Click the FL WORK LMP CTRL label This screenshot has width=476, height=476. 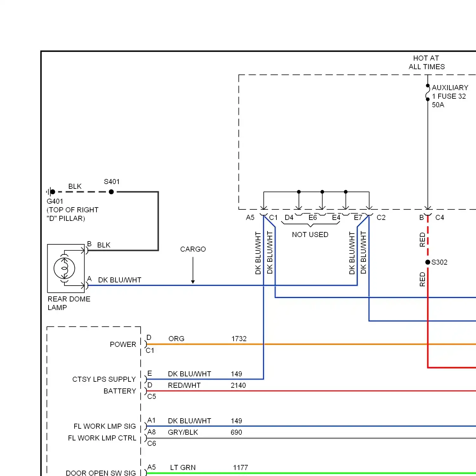[102, 438]
